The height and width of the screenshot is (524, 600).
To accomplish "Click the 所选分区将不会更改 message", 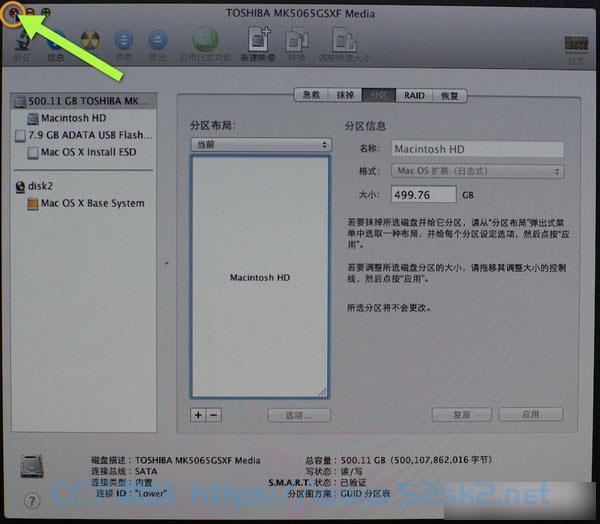I will tap(389, 308).
